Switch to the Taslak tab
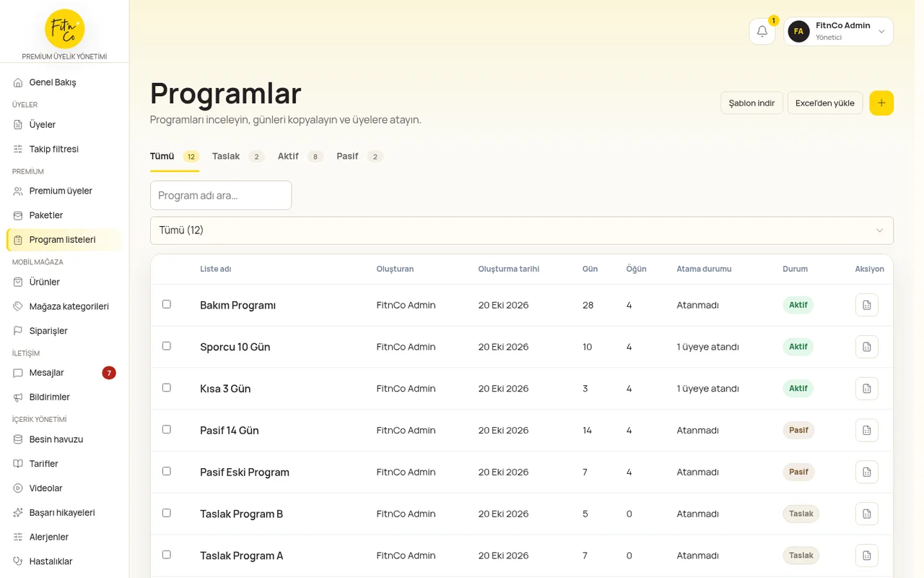The image size is (924, 578). coord(238,156)
